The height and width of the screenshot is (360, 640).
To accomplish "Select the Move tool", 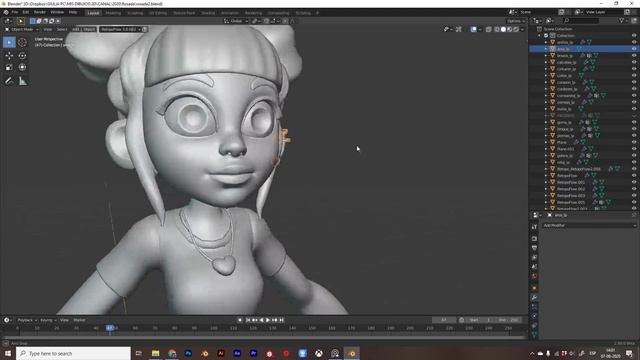I will pyautogui.click(x=9, y=56).
